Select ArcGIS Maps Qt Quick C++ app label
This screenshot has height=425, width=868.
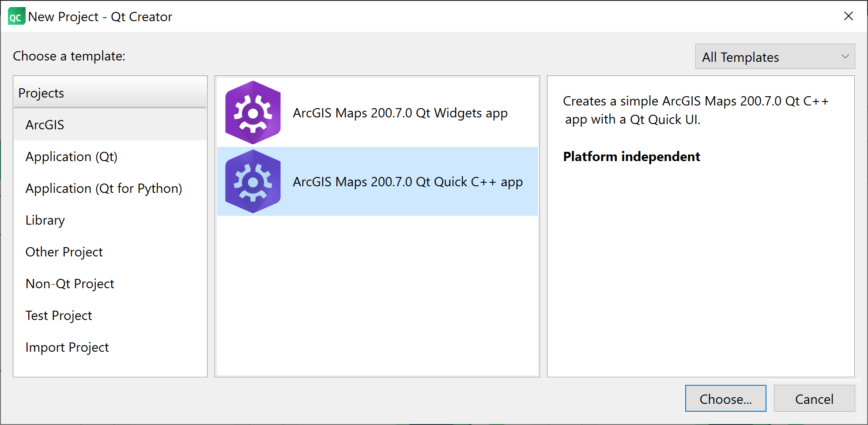(408, 182)
